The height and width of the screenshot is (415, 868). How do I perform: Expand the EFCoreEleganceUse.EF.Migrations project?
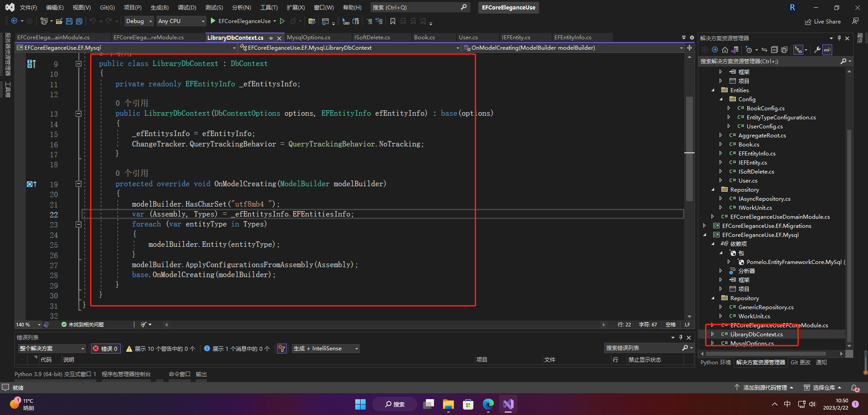[x=705, y=226]
